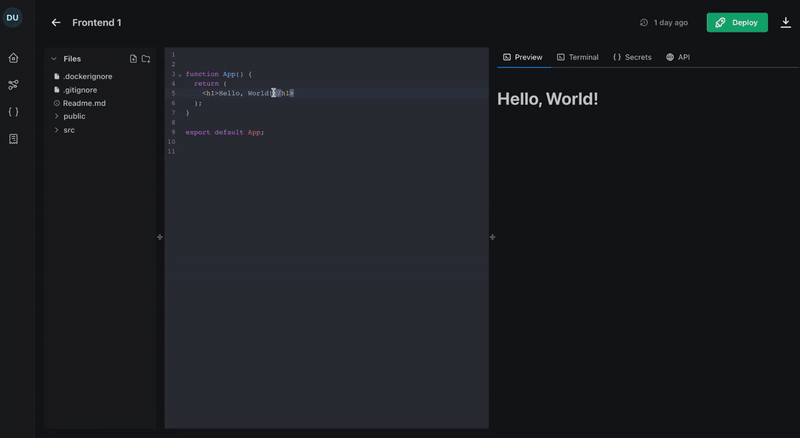The height and width of the screenshot is (438, 800).
Task: Click the curly braces sidebar icon
Action: 13,112
